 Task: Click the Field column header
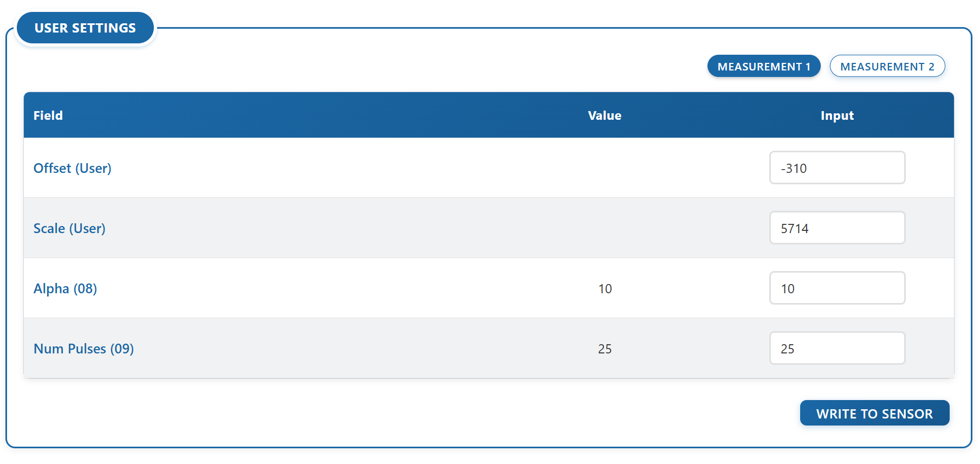pyautogui.click(x=48, y=115)
